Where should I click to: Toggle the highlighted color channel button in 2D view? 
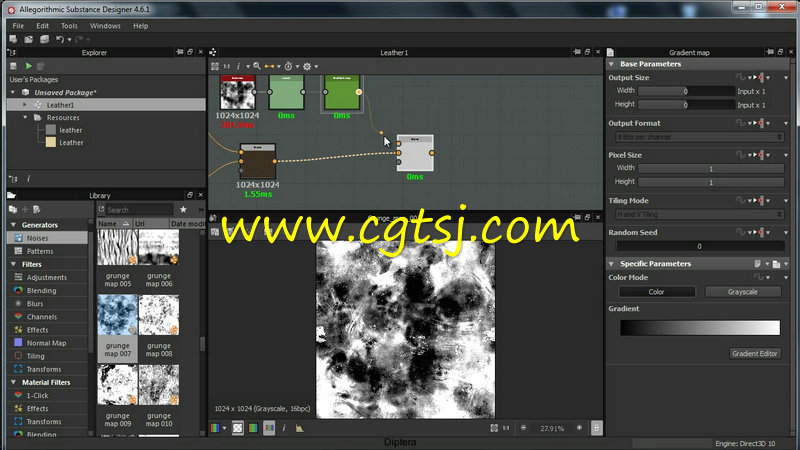pyautogui.click(x=269, y=428)
